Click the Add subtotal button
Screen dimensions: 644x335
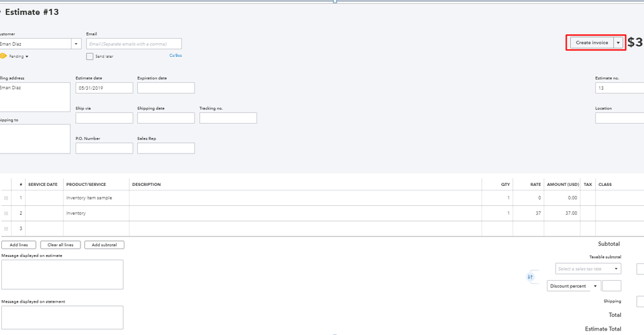[x=104, y=245]
